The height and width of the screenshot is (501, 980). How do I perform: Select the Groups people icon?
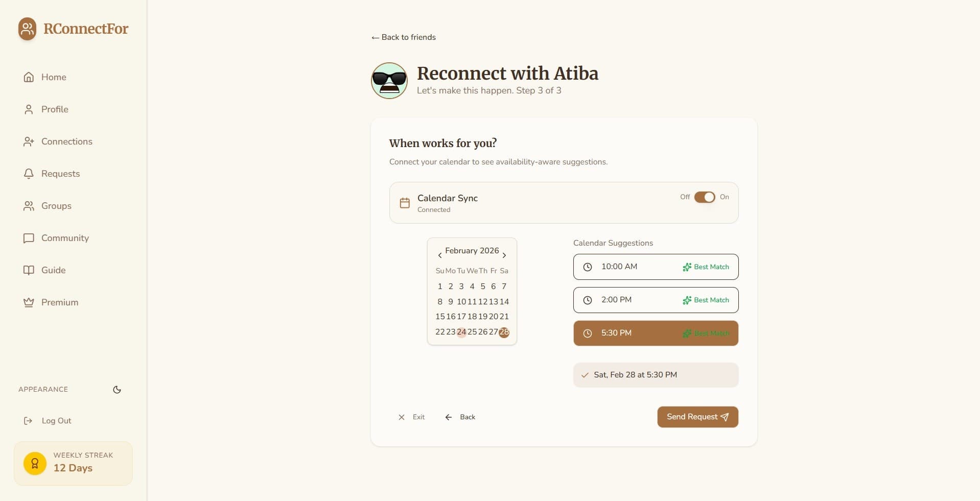coord(29,206)
